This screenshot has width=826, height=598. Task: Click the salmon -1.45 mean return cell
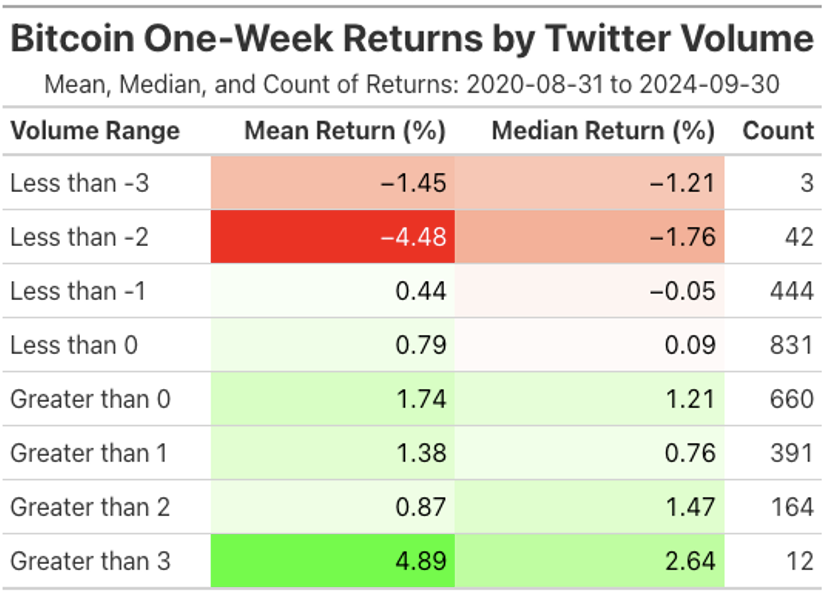333,183
